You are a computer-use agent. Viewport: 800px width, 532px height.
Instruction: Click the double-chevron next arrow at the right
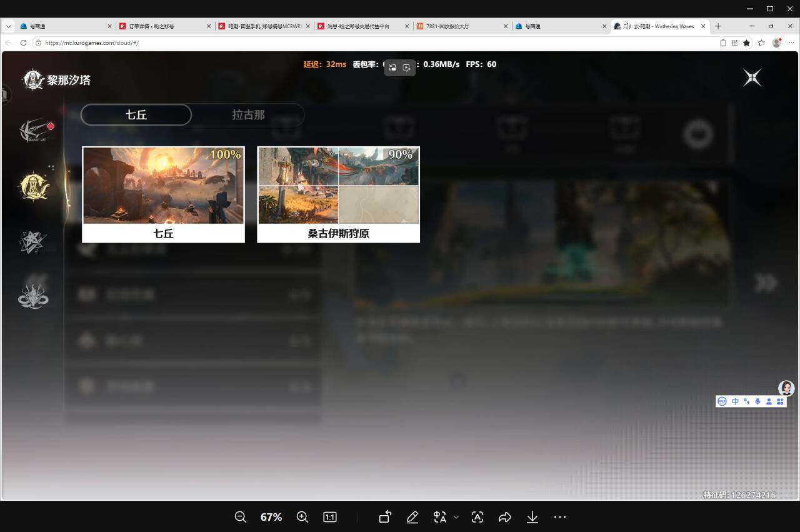click(x=765, y=283)
